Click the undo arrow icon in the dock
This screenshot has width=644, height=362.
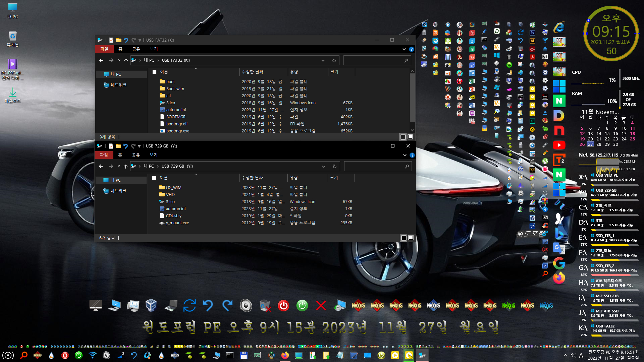(x=208, y=305)
